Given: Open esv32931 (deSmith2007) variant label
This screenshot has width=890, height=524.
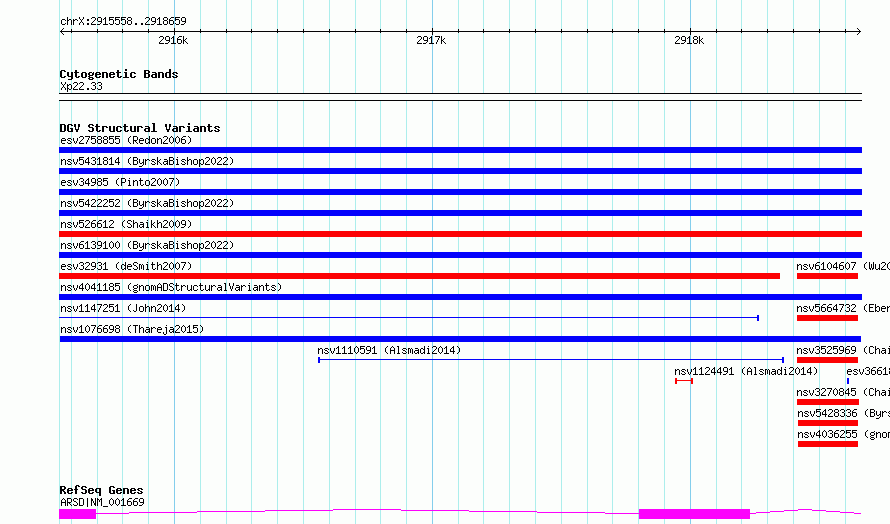Looking at the screenshot, I should pyautogui.click(x=126, y=266).
